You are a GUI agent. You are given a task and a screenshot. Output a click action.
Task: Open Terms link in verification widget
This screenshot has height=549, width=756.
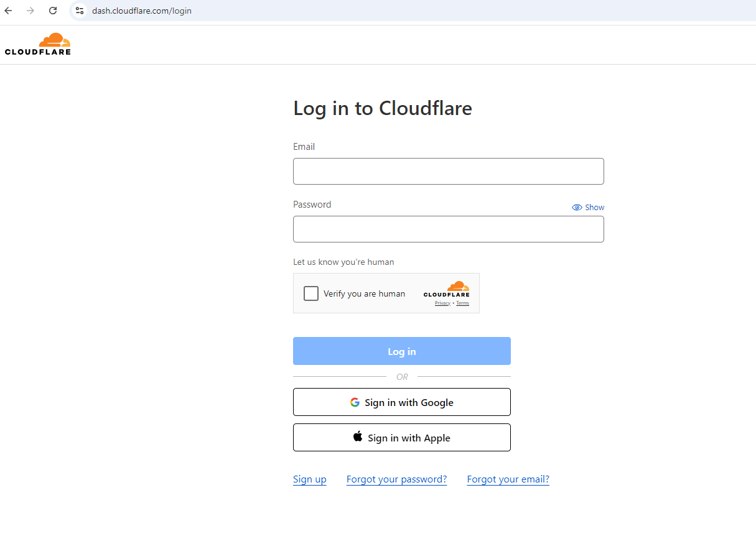click(x=462, y=303)
